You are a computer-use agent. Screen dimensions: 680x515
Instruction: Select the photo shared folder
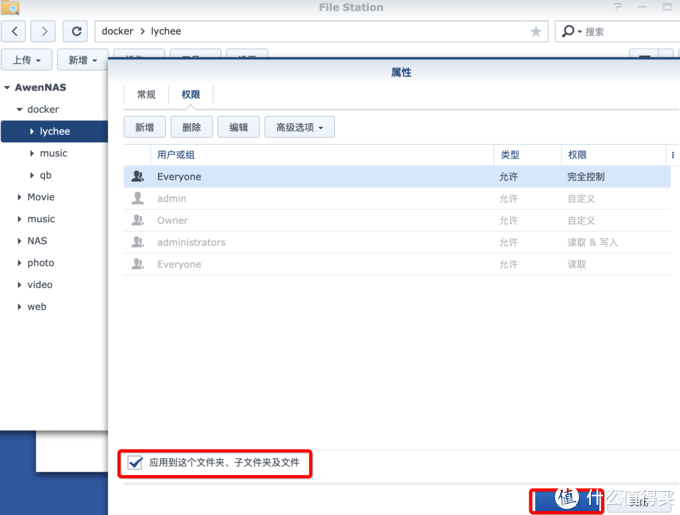41,263
